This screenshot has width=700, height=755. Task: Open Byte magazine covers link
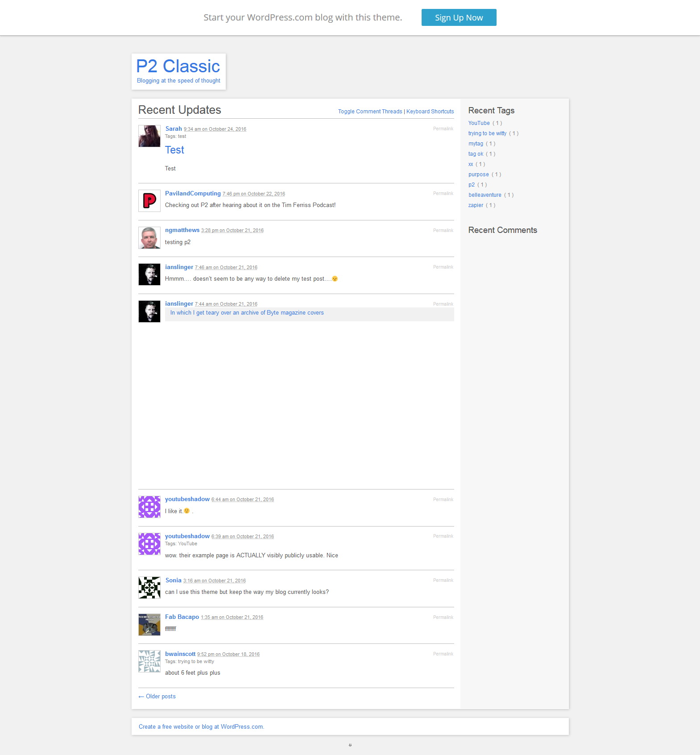click(x=247, y=313)
